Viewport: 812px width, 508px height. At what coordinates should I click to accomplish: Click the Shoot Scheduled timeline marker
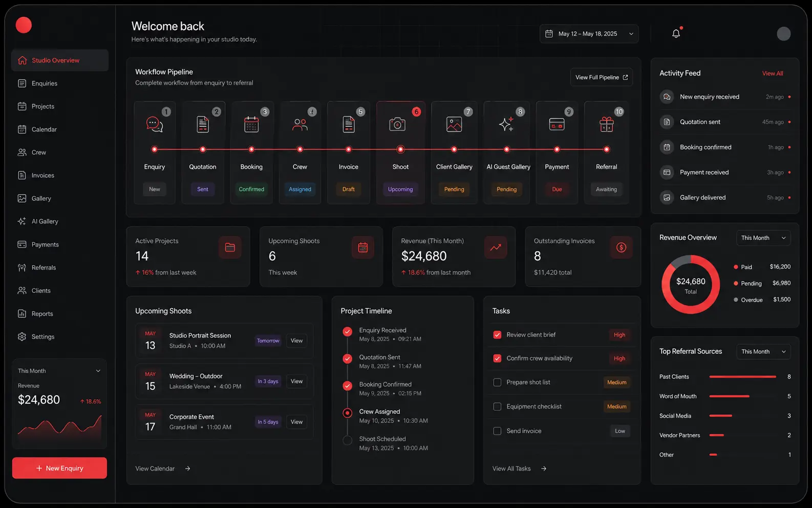[x=347, y=440]
